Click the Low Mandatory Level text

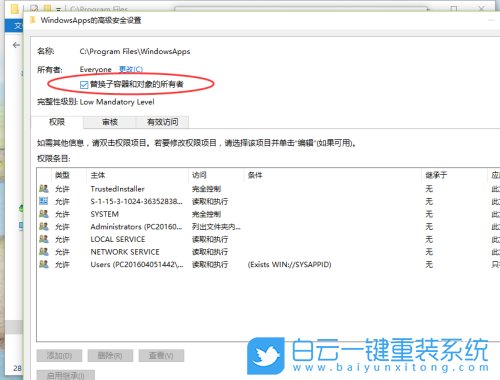pos(117,102)
